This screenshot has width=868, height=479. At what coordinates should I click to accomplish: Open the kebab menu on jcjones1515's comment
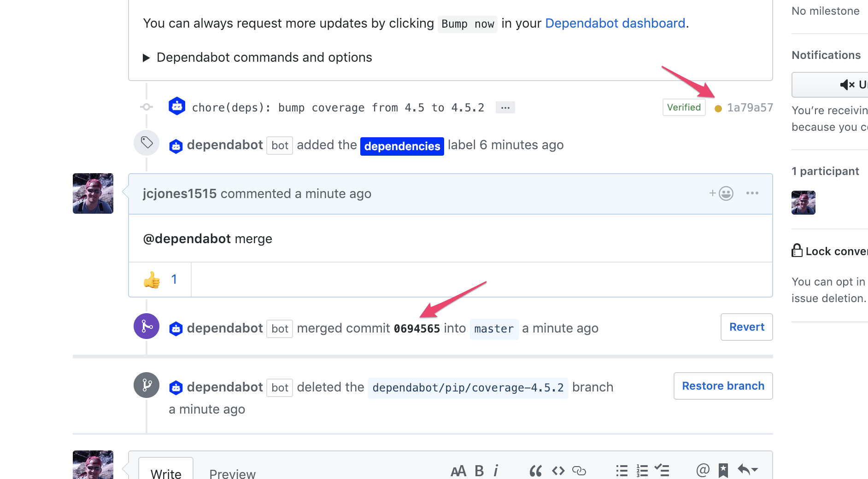(x=752, y=193)
